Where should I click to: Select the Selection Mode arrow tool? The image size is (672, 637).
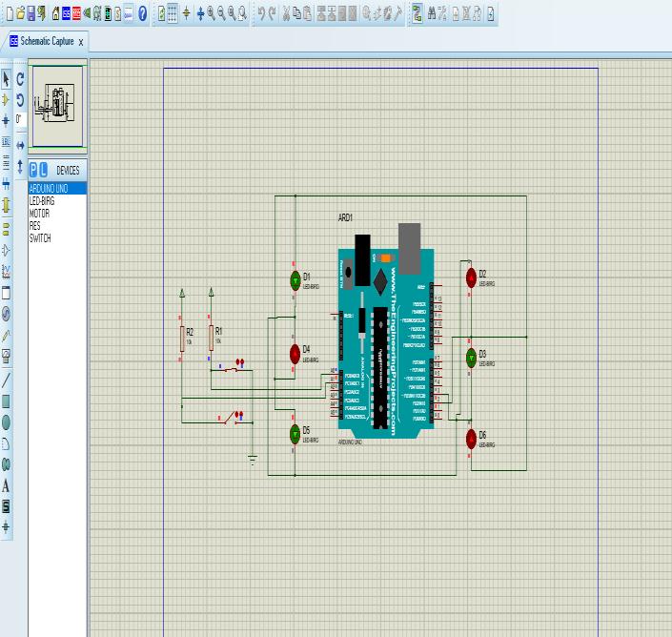pyautogui.click(x=6, y=79)
